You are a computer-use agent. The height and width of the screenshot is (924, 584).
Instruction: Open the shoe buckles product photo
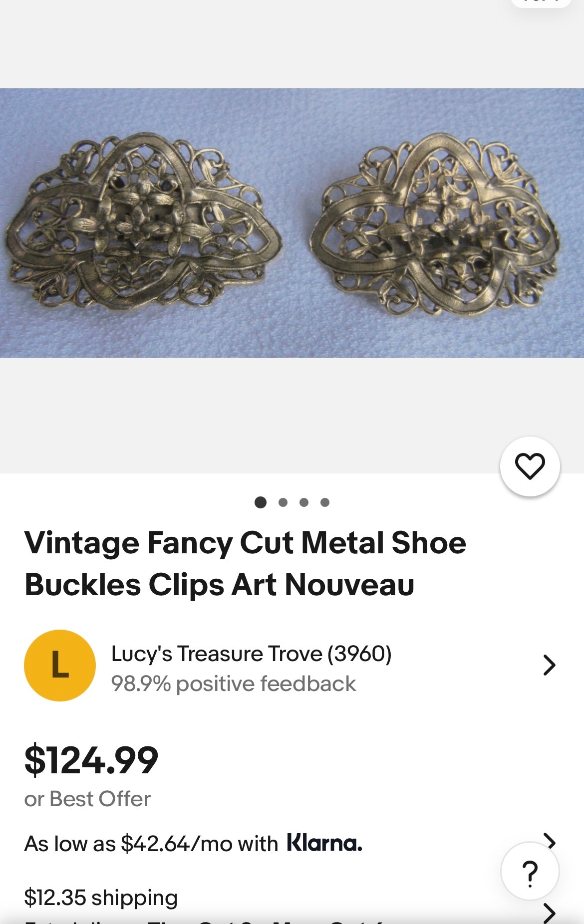point(292,223)
